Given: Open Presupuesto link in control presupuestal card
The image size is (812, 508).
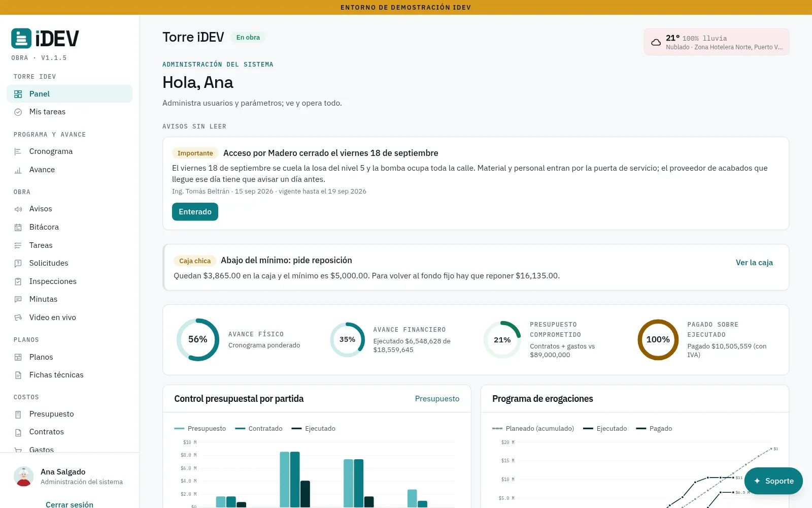Looking at the screenshot, I should (437, 399).
